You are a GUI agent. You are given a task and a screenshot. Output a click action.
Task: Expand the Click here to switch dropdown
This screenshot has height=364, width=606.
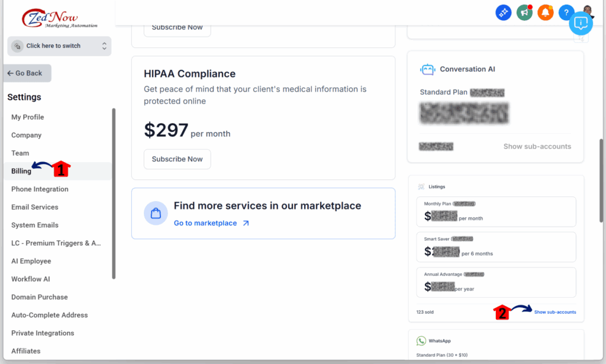[x=59, y=46]
